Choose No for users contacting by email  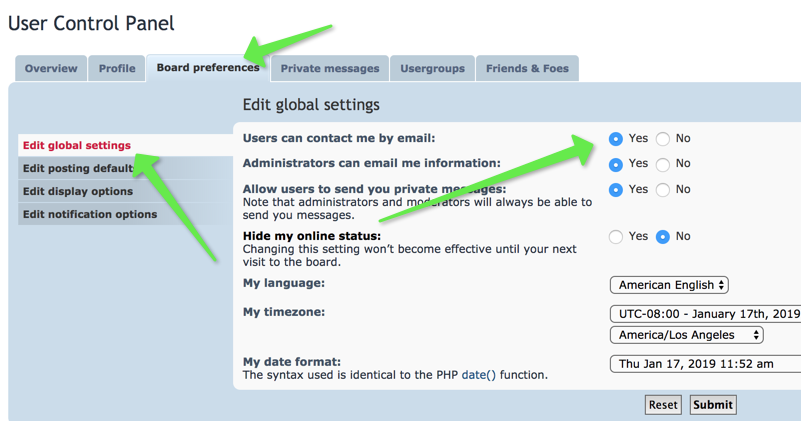coord(663,139)
